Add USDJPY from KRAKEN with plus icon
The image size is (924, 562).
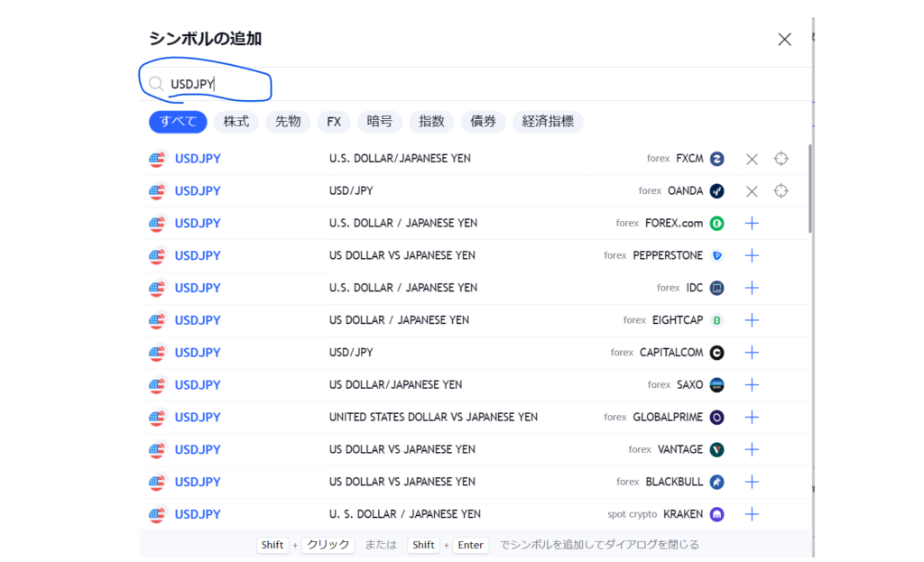(x=752, y=514)
